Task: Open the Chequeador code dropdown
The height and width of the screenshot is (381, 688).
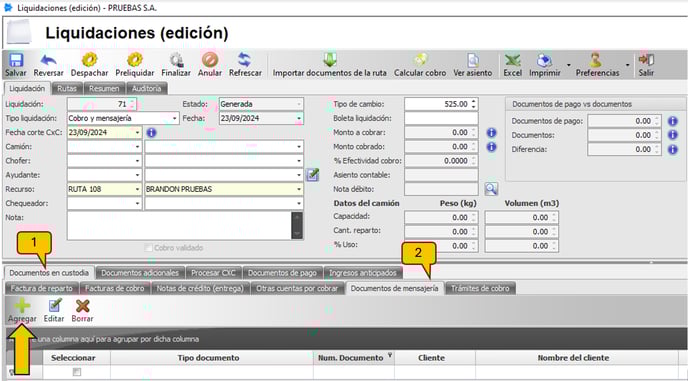Action: pos(137,204)
